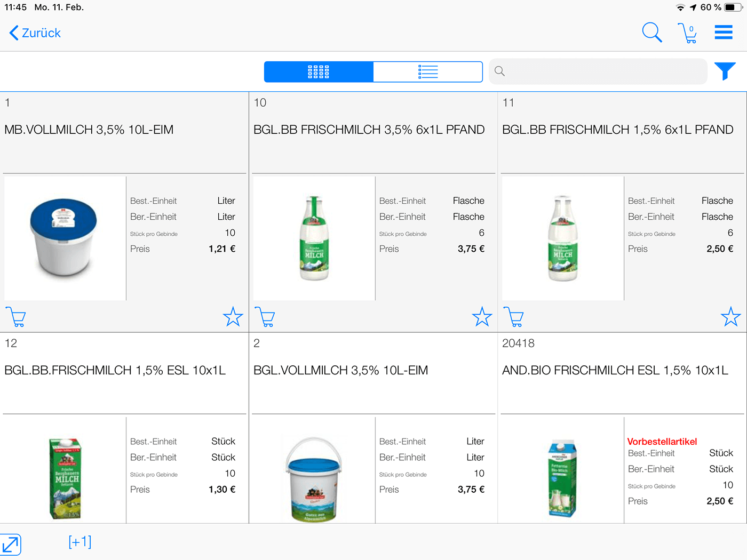The width and height of the screenshot is (747, 560).
Task: Check the Wi-Fi status icon
Action: (680, 7)
